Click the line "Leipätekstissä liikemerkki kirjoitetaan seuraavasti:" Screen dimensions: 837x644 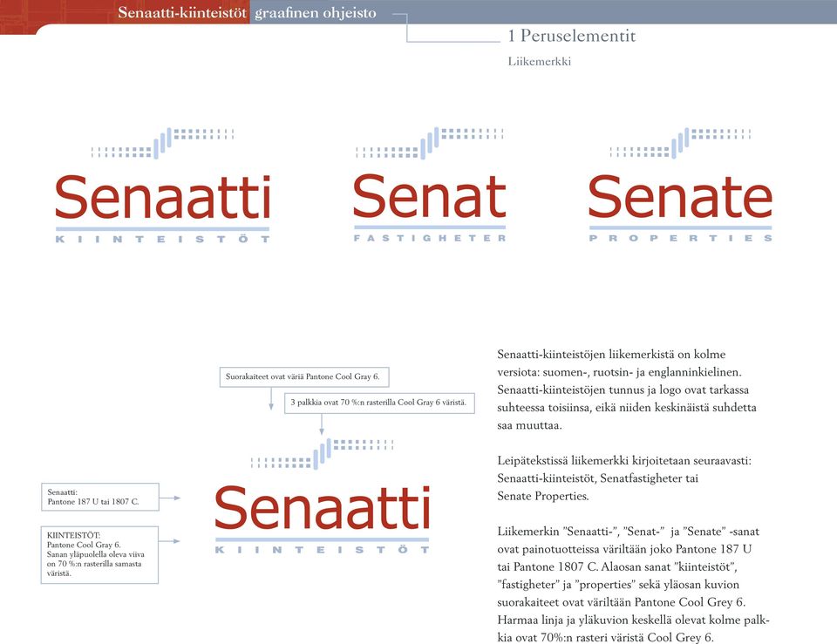click(624, 460)
